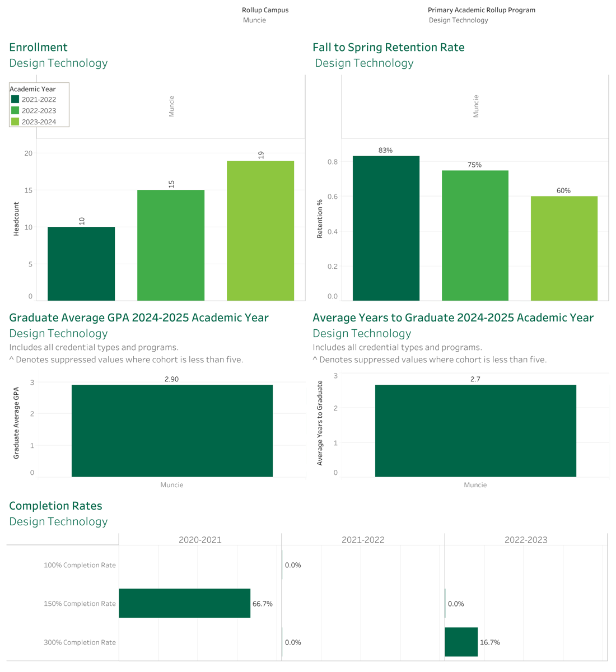Click the 2021-2022 completion column header
This screenshot has width=616, height=672.
tap(363, 540)
